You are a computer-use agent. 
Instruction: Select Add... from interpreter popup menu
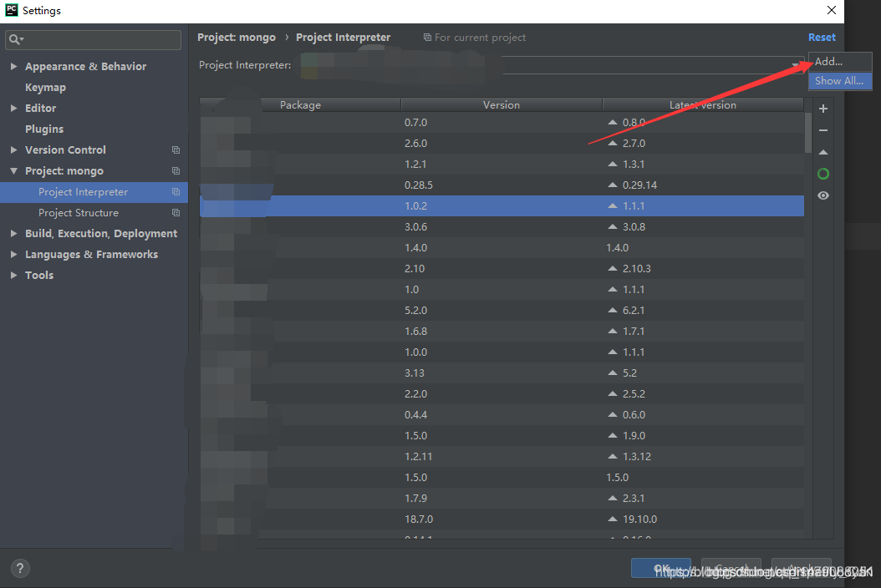(x=839, y=61)
